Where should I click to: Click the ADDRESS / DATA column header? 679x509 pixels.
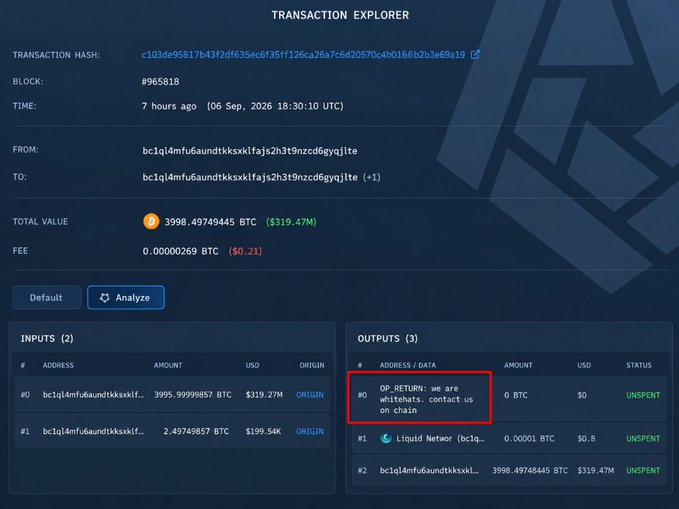click(408, 365)
